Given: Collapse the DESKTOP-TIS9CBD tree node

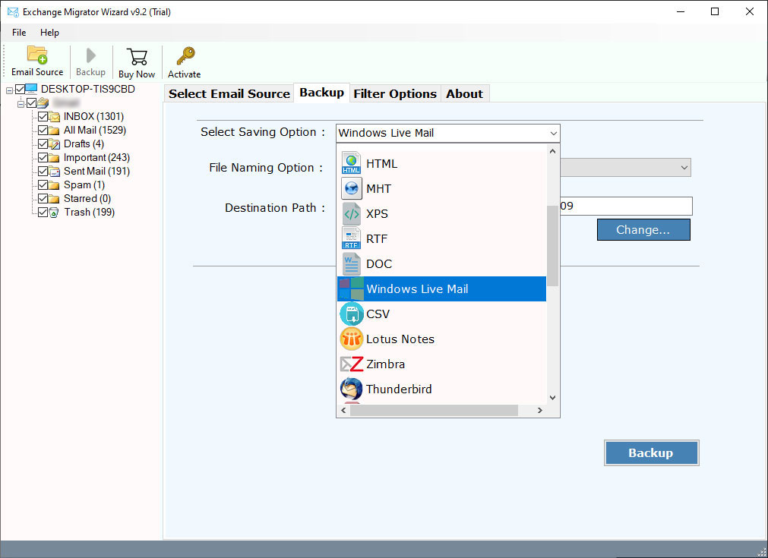Looking at the screenshot, I should coord(9,90).
